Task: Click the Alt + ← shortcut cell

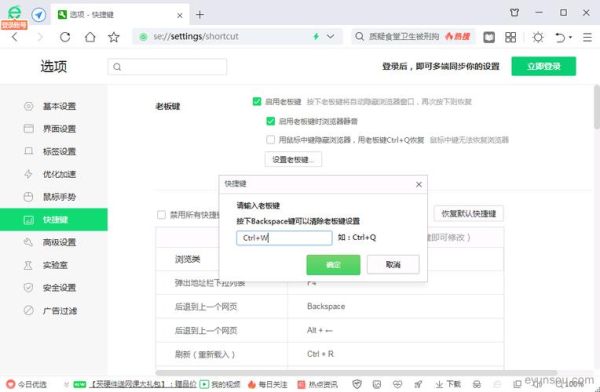Action: click(x=396, y=330)
